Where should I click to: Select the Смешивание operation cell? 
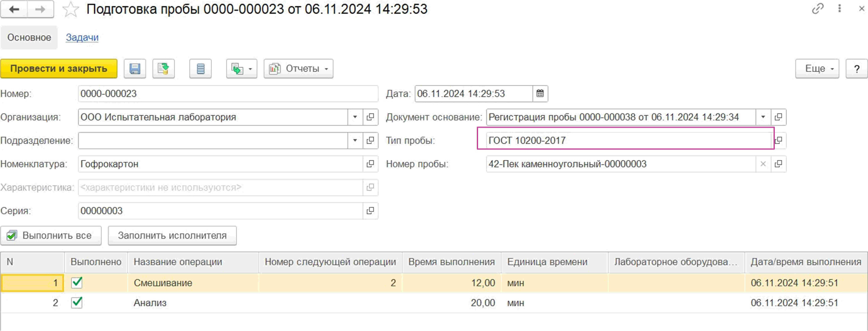pyautogui.click(x=193, y=283)
